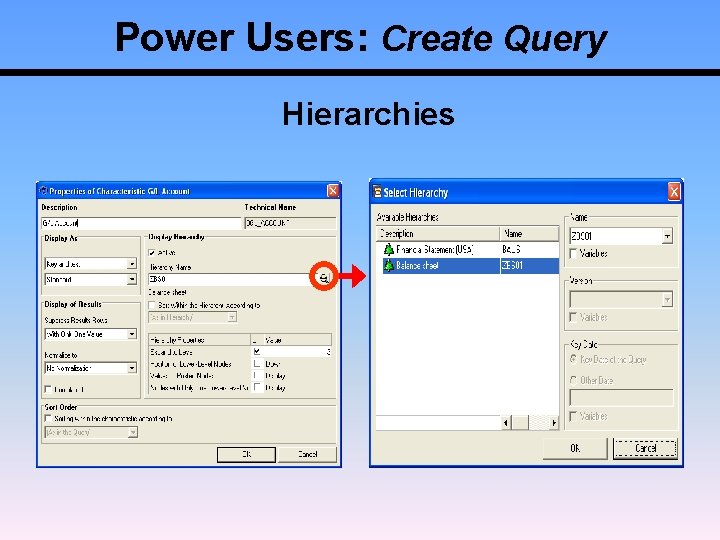720x540 pixels.
Task: Click the Technical Name field
Action: [x=290, y=223]
